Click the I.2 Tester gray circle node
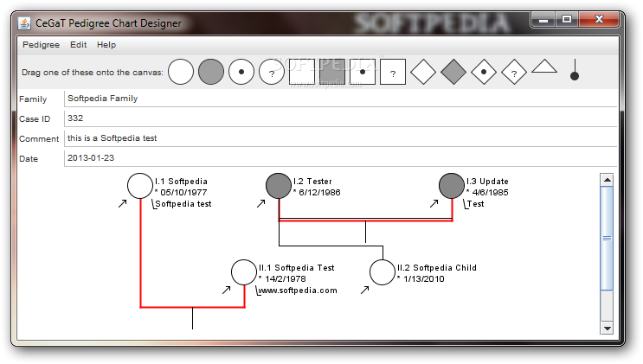Viewport: 643px width, 364px height. [279, 186]
